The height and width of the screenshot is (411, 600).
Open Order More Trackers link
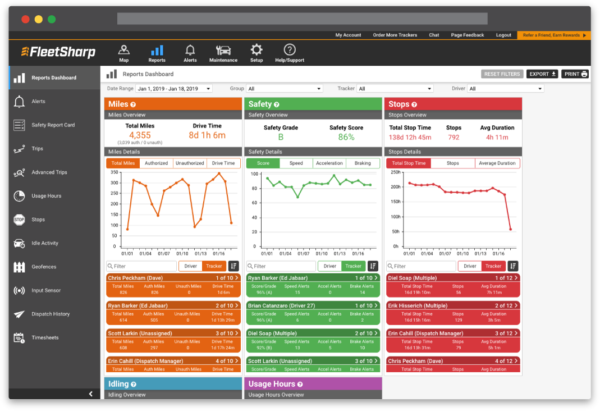pos(395,35)
